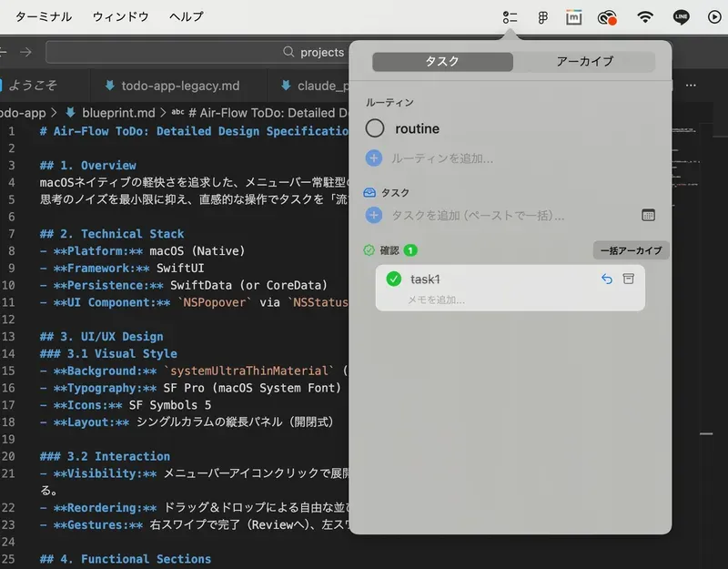Click the task list icon in menu bar

[x=510, y=16]
